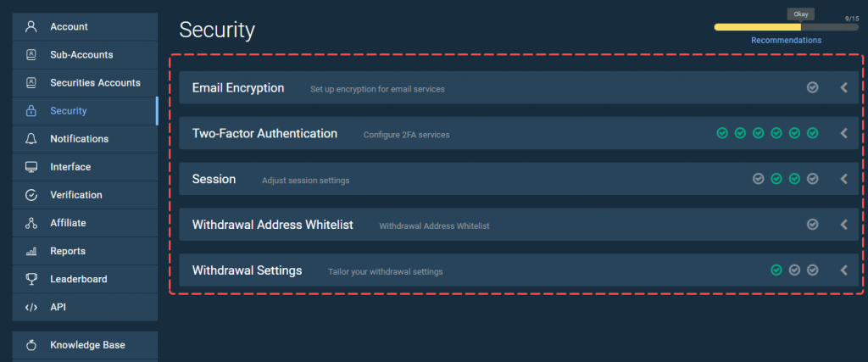Click the Withdrawal Settings heading

point(247,270)
